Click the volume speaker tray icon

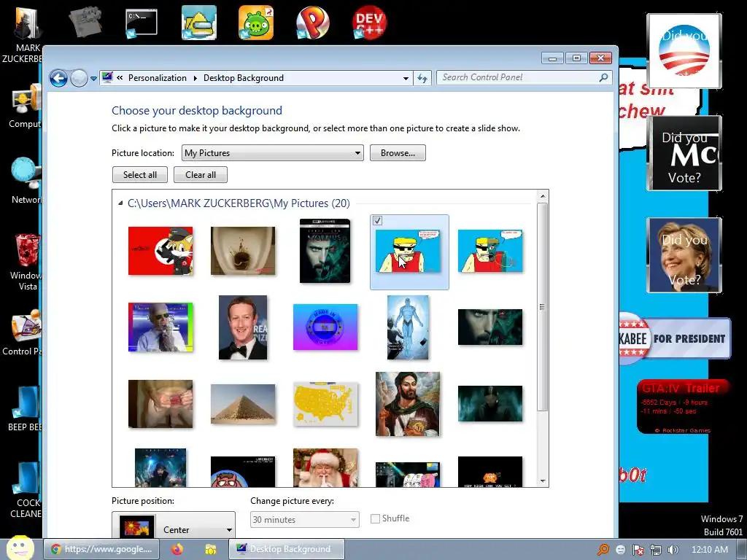(x=673, y=550)
